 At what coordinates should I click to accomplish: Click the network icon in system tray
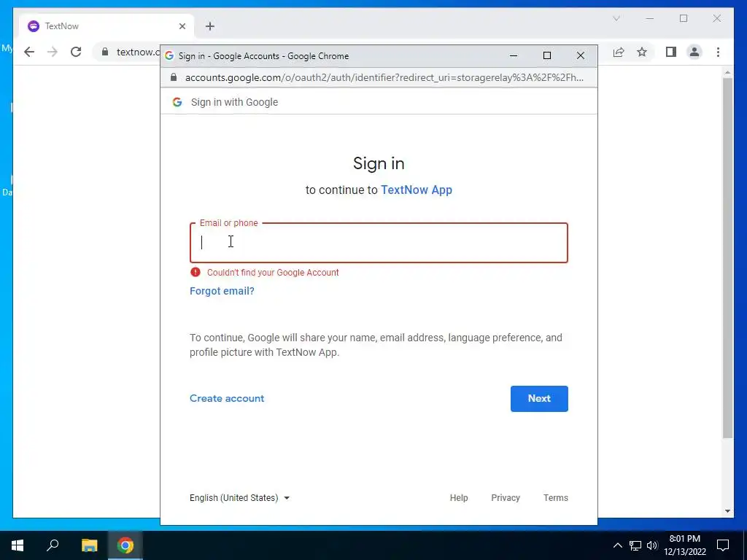[x=635, y=545]
